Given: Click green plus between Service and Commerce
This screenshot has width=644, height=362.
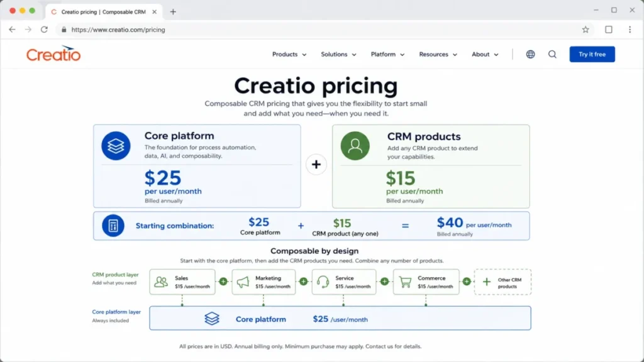Looking at the screenshot, I should (x=384, y=281).
